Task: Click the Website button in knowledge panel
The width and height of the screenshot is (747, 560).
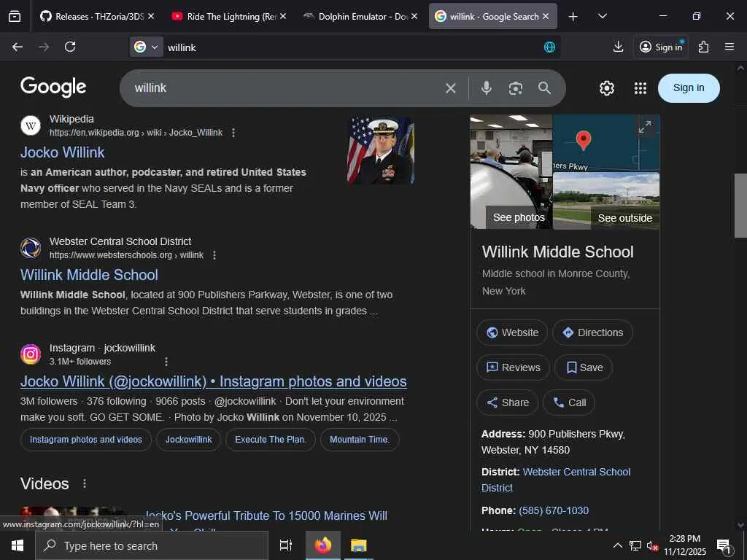Action: point(512,332)
